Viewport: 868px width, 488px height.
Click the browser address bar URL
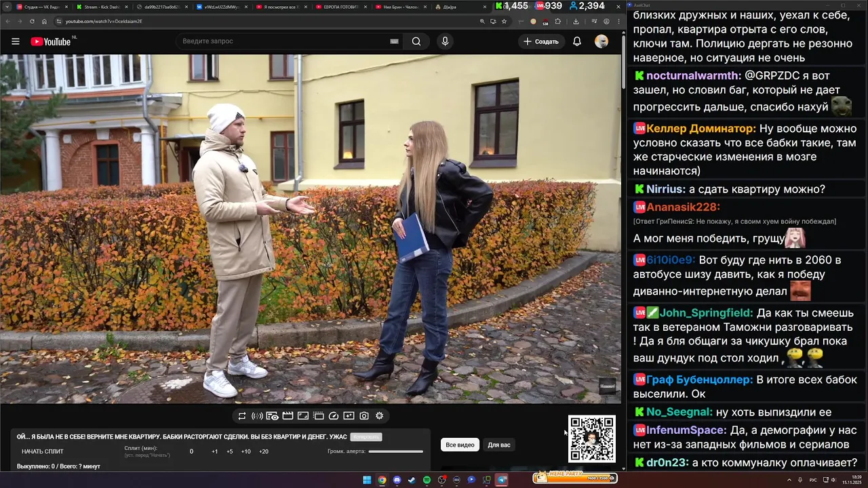tap(104, 21)
